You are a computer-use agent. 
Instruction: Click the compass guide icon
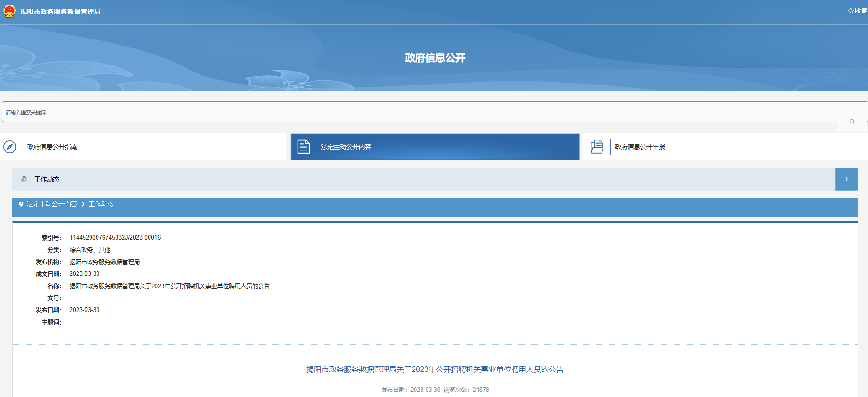point(10,147)
